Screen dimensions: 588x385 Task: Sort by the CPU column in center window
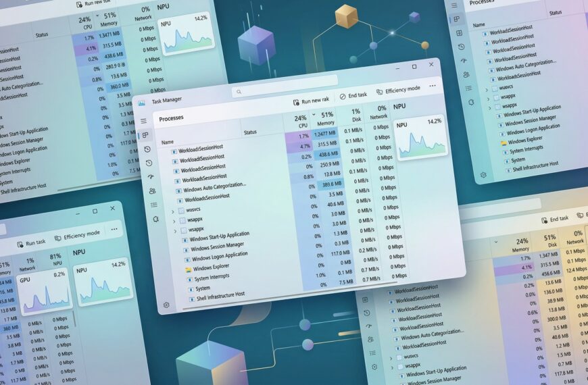(x=301, y=121)
